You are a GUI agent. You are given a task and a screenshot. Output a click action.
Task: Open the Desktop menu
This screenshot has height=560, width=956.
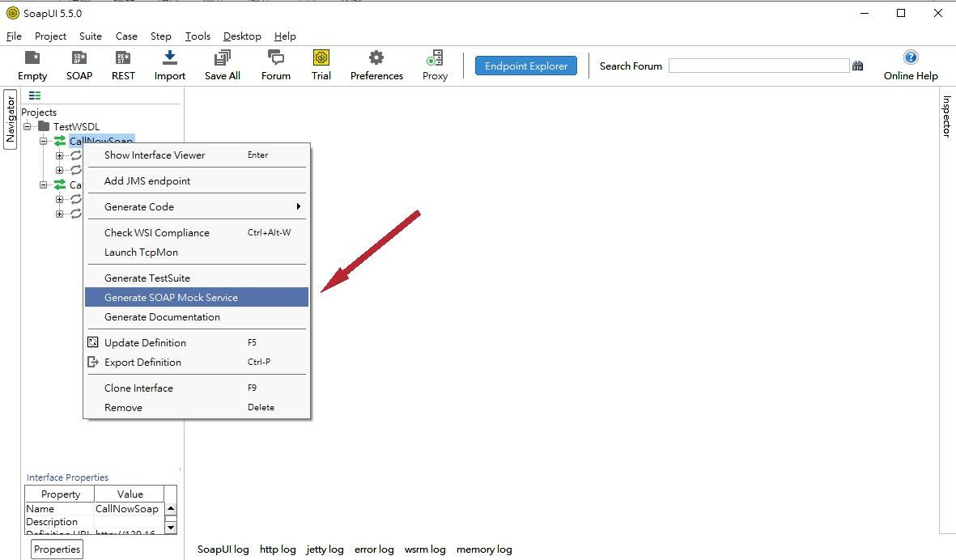coord(242,36)
